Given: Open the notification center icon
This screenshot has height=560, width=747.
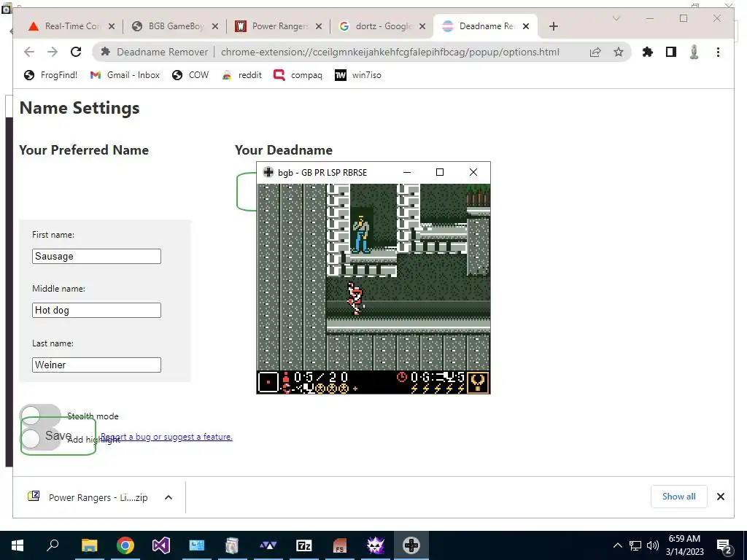Looking at the screenshot, I should tap(724, 545).
